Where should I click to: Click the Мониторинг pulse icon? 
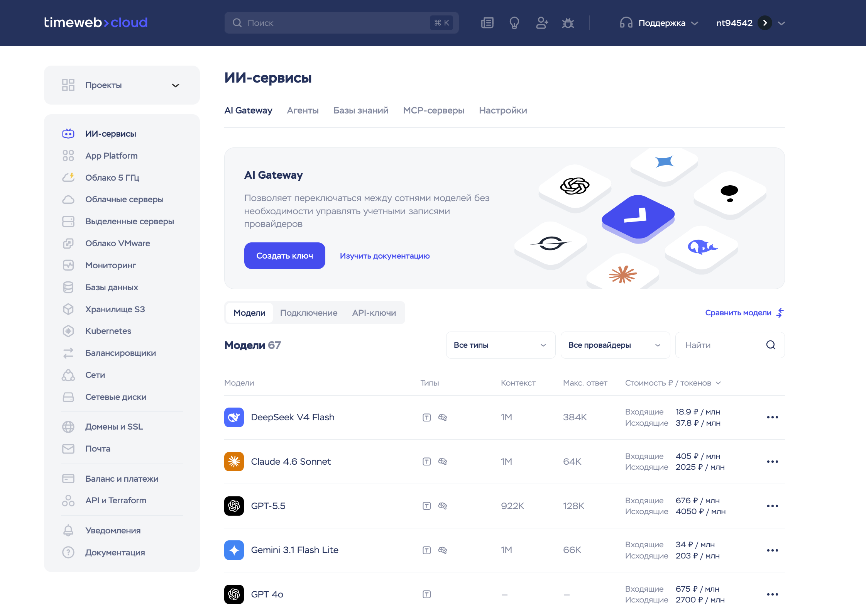click(x=68, y=265)
